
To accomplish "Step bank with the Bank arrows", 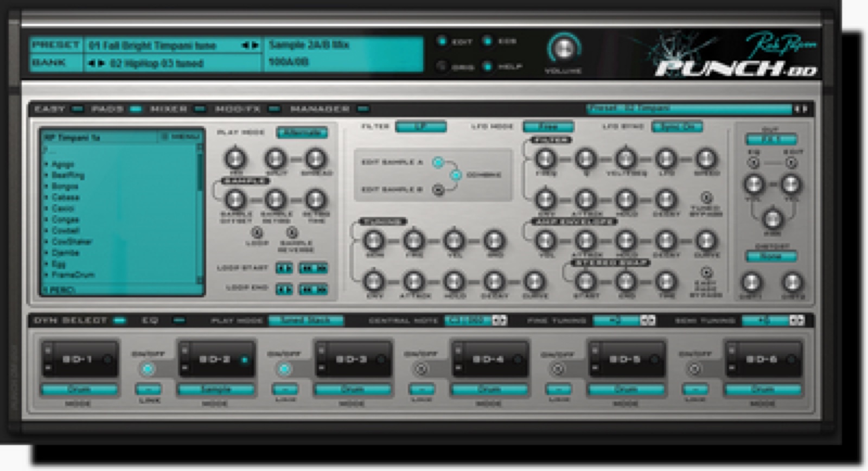I will (x=96, y=63).
